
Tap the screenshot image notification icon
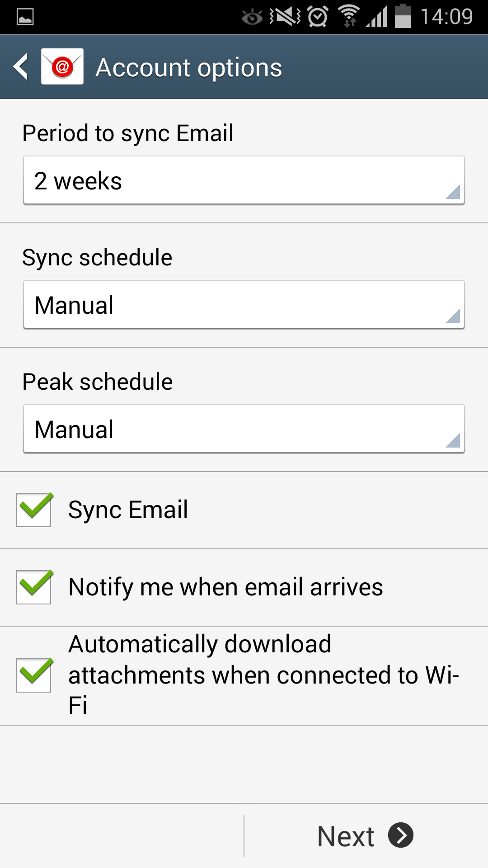[25, 17]
